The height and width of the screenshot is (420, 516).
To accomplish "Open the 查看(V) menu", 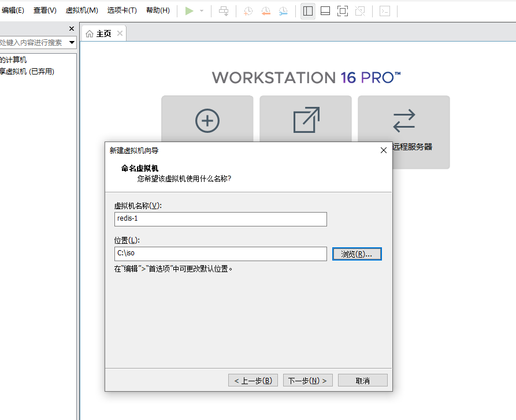I will click(44, 10).
